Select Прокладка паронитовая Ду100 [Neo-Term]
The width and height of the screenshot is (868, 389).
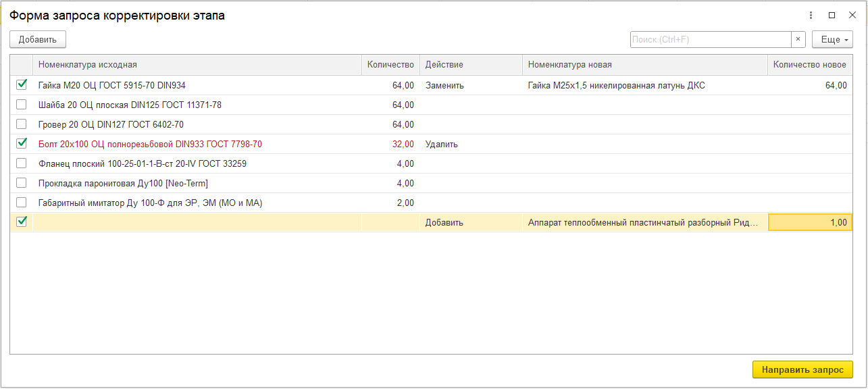point(123,184)
